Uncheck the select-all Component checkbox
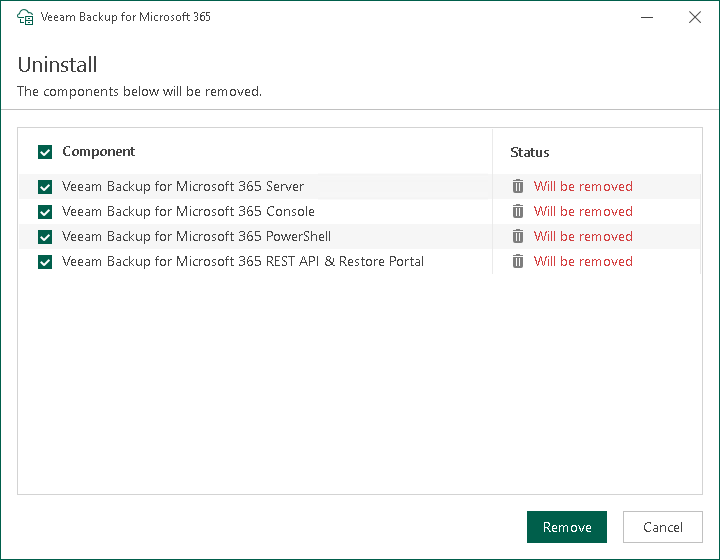Viewport: 720px width, 560px height. tap(45, 152)
